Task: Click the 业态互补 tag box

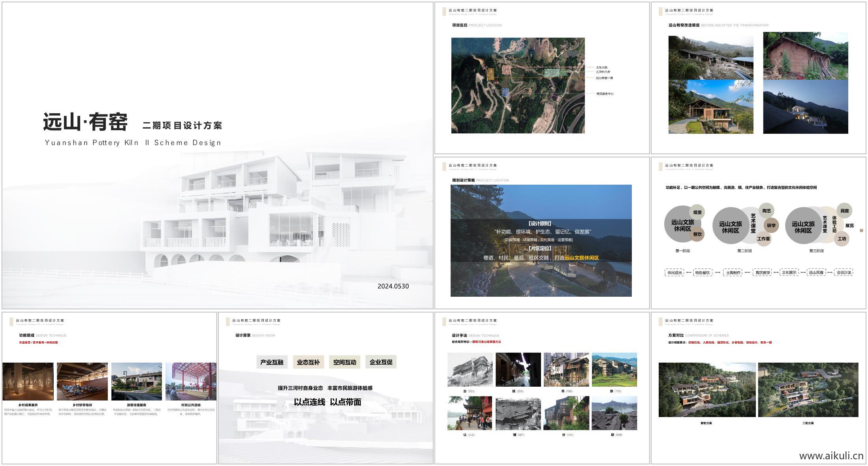Action: (309, 362)
